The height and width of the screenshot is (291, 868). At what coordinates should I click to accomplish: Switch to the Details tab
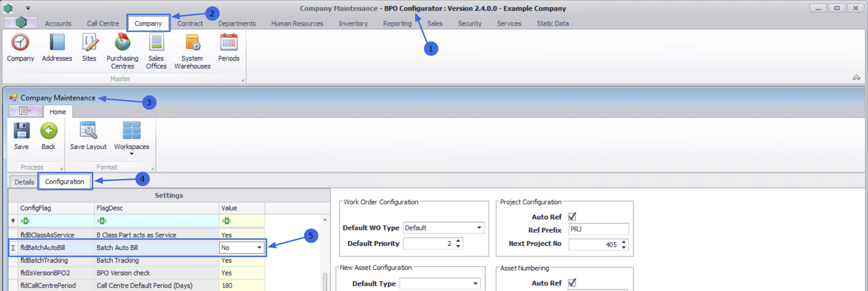pos(24,182)
